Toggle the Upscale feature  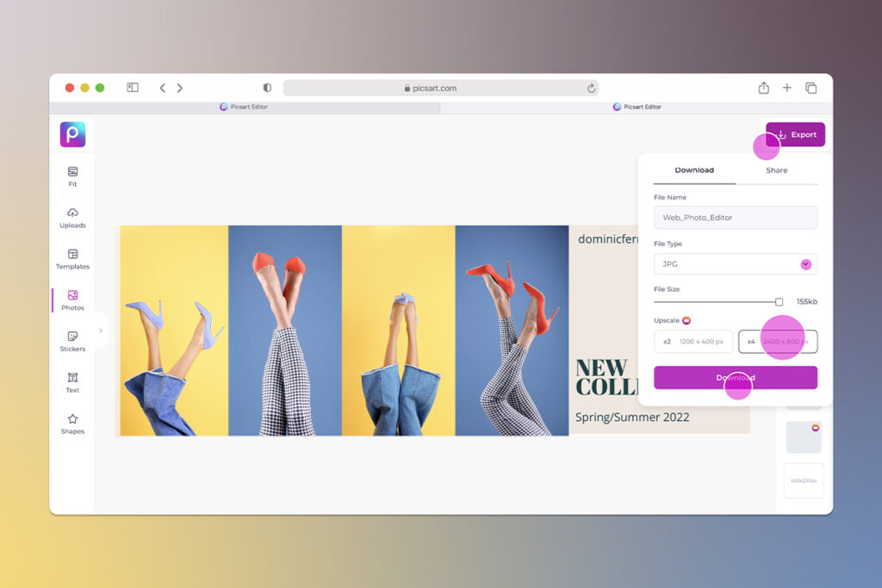tap(686, 319)
